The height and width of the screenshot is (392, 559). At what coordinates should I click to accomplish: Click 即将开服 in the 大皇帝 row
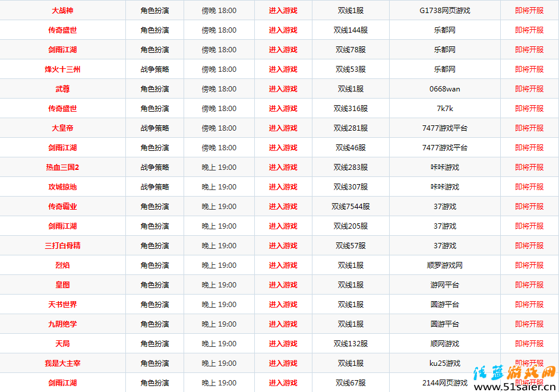529,128
